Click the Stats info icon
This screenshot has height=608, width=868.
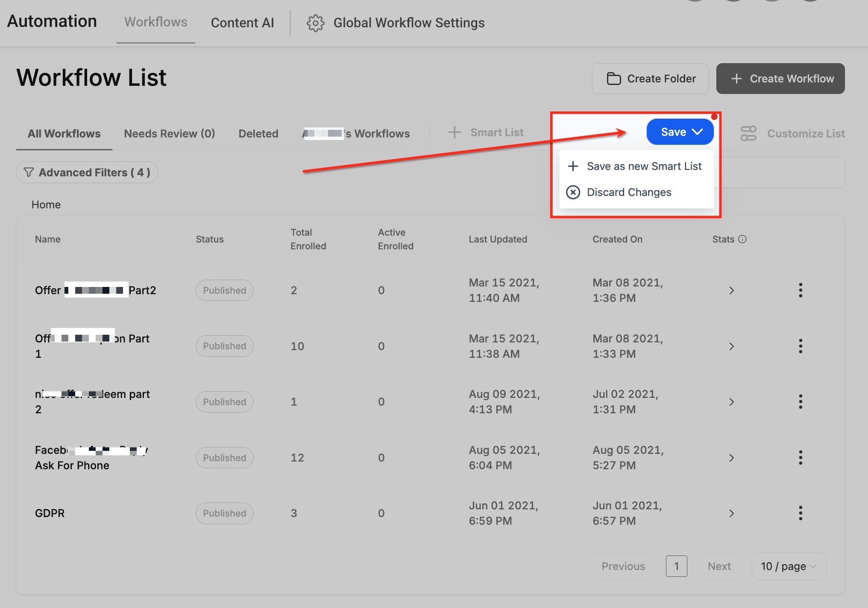click(x=742, y=239)
